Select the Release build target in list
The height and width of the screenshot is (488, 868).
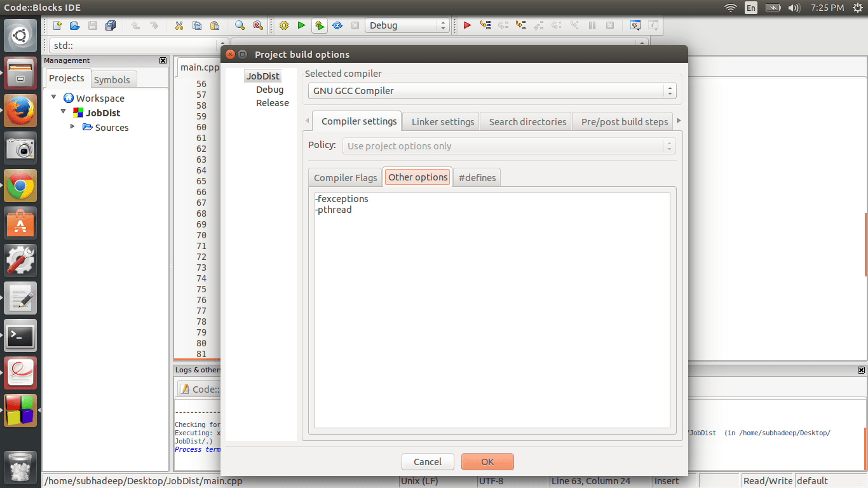coord(273,103)
